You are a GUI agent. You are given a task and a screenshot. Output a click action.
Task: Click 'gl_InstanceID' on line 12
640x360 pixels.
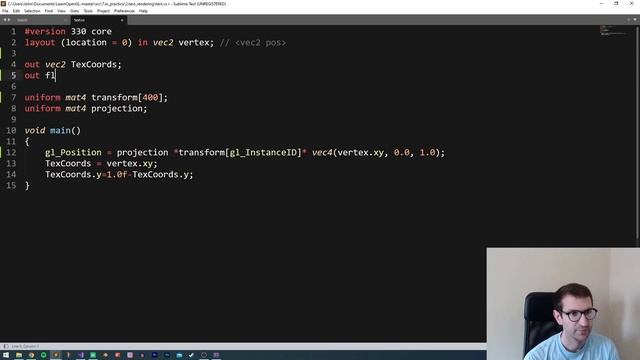263,153
